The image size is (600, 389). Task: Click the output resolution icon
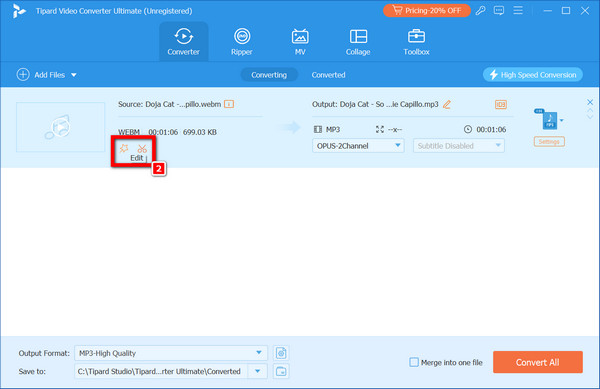coord(380,130)
